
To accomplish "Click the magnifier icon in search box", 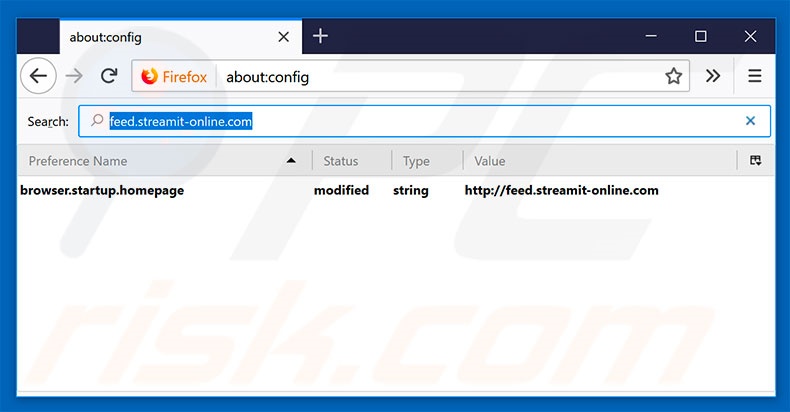I will pos(97,120).
